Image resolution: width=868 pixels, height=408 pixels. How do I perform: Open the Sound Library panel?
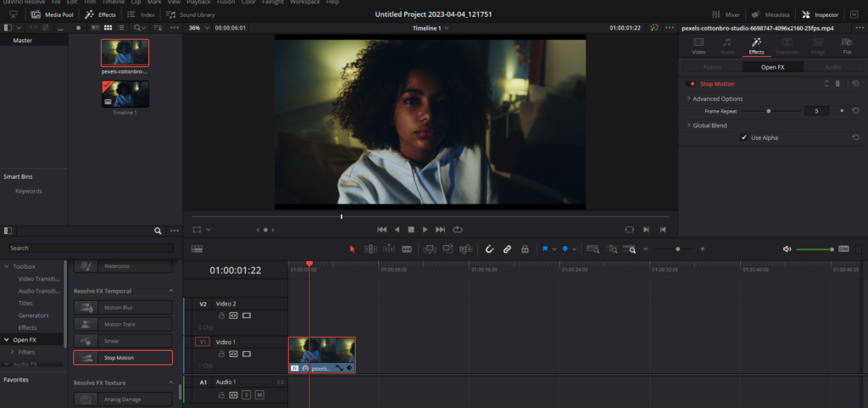pos(191,14)
